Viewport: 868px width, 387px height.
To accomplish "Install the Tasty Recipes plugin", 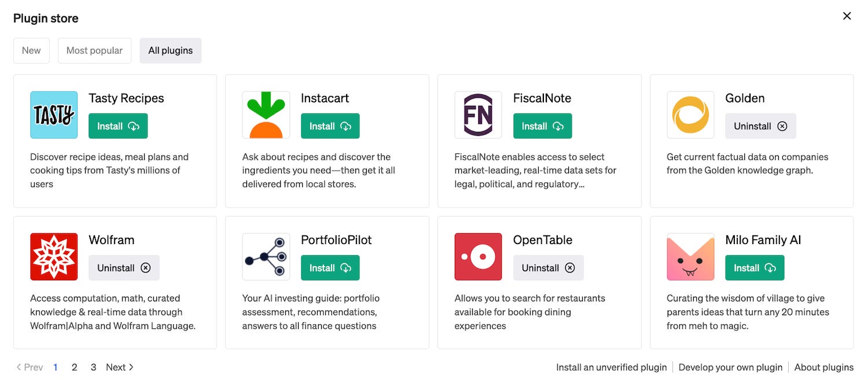I will pos(118,126).
